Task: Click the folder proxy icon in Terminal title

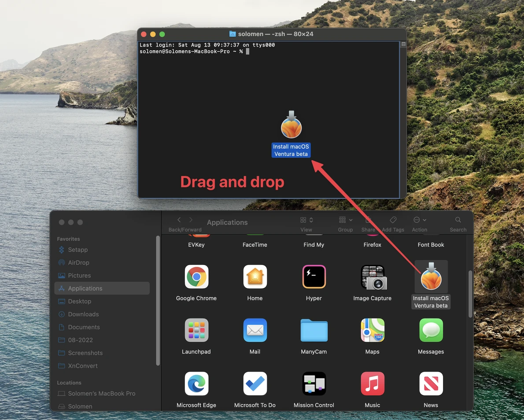Action: click(x=232, y=34)
